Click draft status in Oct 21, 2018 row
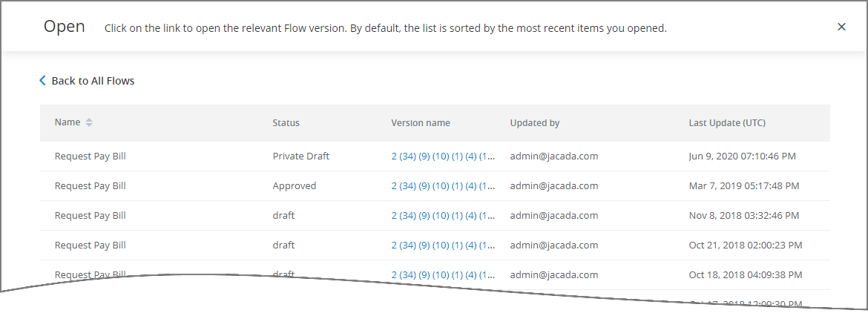868x313 pixels. coord(283,245)
